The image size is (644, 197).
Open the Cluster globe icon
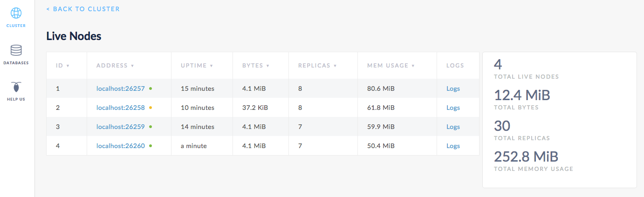pos(16,13)
